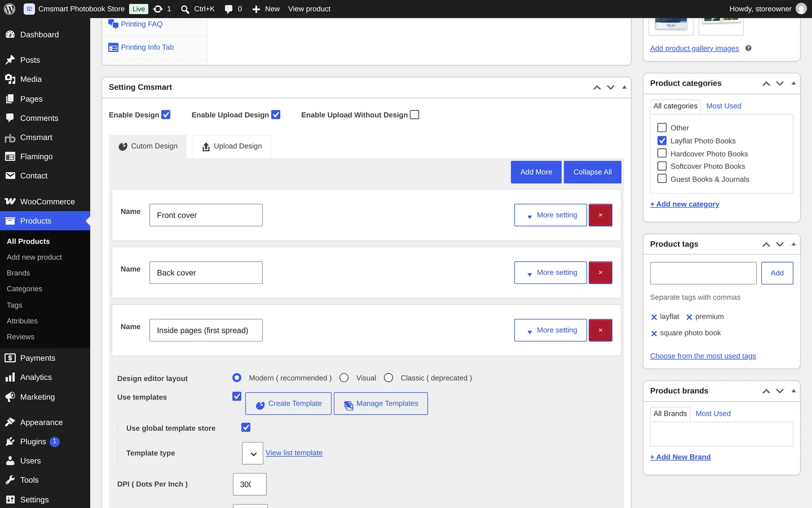Open Most Used categories tab
Screen dimensions: 812x508
(724, 106)
